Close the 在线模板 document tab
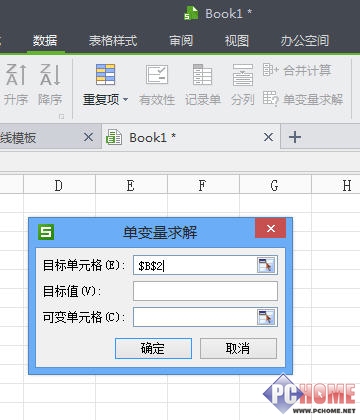This screenshot has height=420, width=360. coord(88,137)
